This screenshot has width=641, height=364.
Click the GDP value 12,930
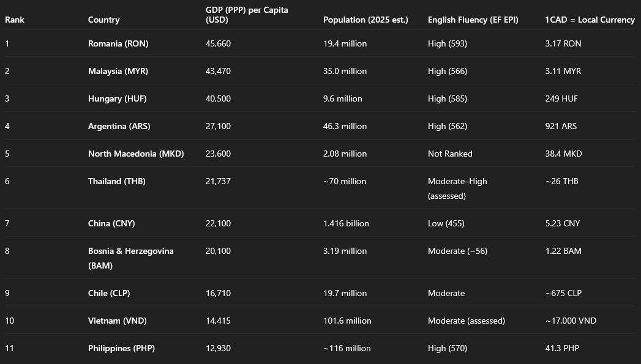point(218,349)
